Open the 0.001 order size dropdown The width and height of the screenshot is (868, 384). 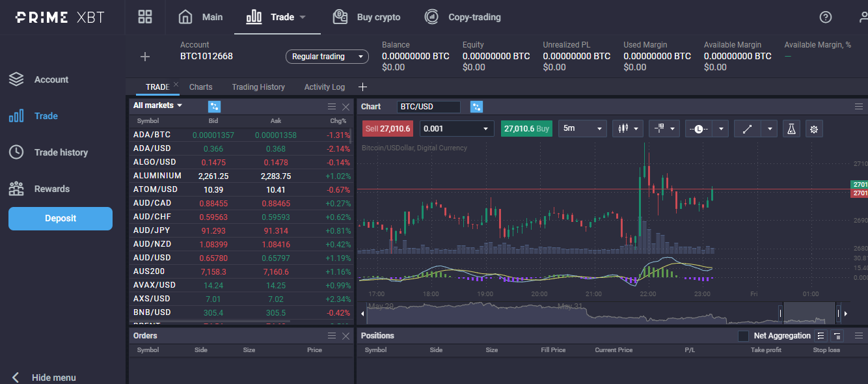pyautogui.click(x=457, y=128)
